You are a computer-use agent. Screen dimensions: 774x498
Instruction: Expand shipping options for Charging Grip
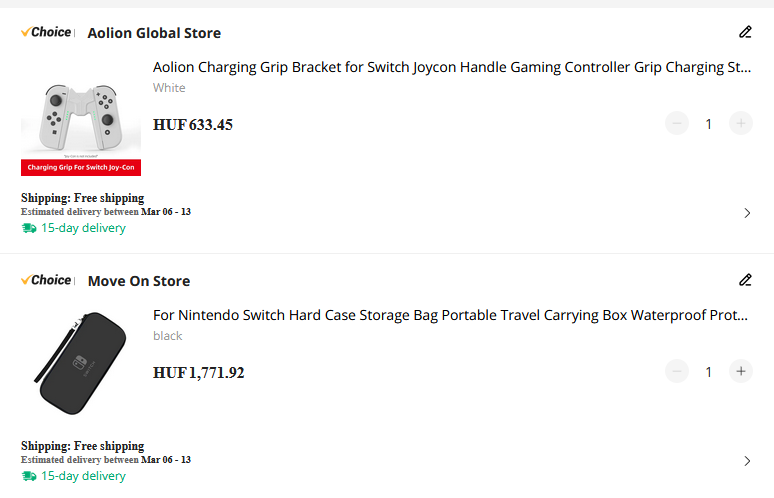click(747, 213)
